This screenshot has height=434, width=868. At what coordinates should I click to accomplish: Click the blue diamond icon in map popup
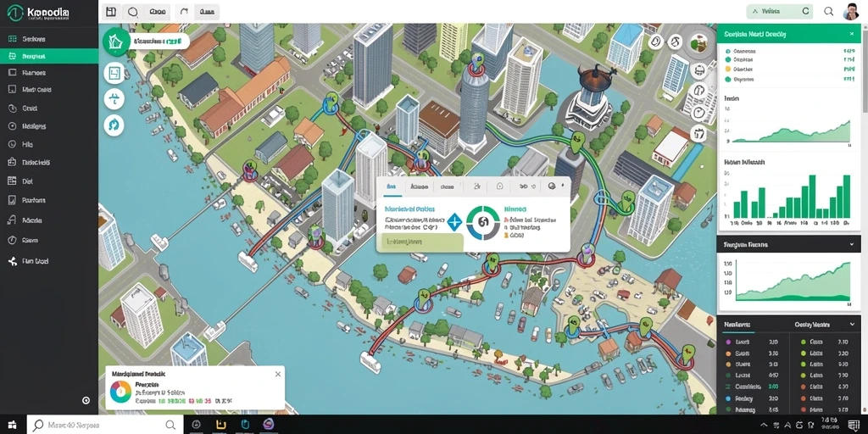pos(454,222)
